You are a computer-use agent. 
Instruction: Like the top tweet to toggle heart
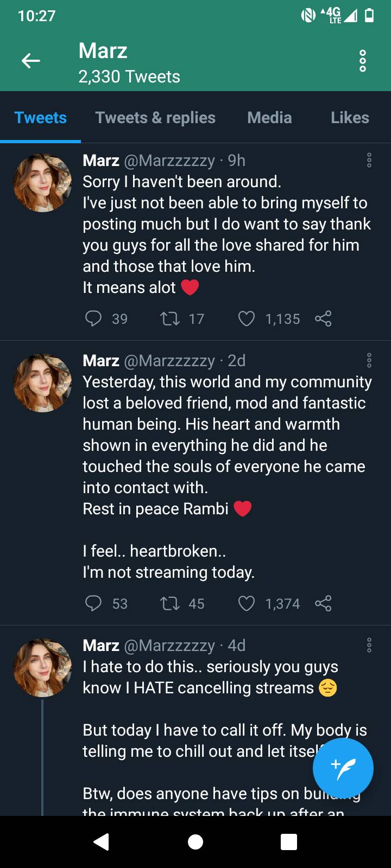pyautogui.click(x=247, y=319)
